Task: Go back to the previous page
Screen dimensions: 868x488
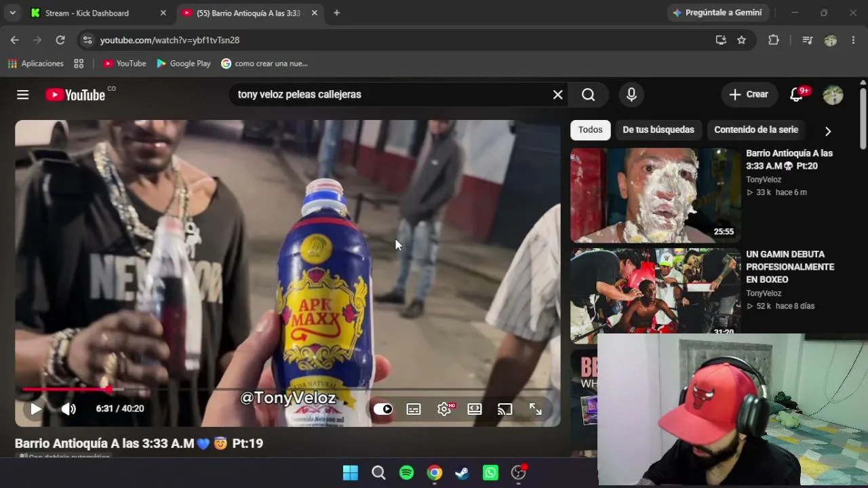Action: pos(15,40)
